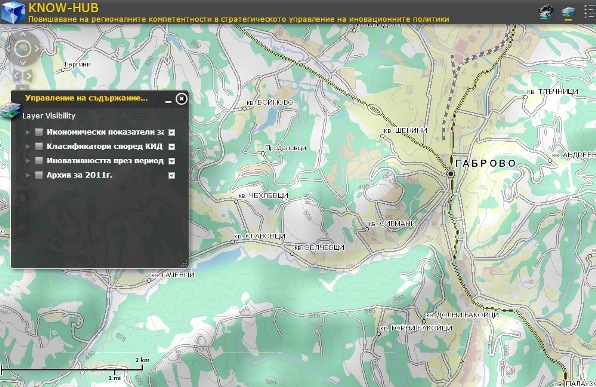The image size is (596, 387).
Task: Expand the Иновативността през период tree node
Action: coord(28,161)
